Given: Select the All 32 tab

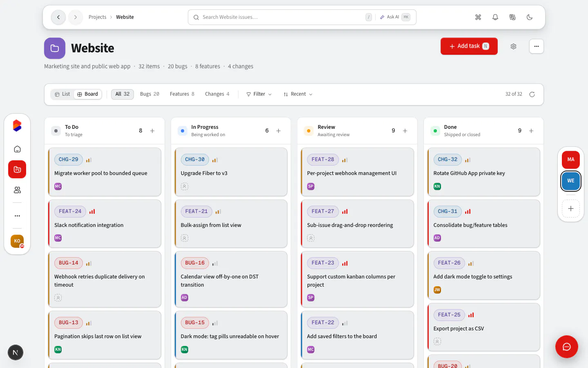Looking at the screenshot, I should click(x=122, y=94).
